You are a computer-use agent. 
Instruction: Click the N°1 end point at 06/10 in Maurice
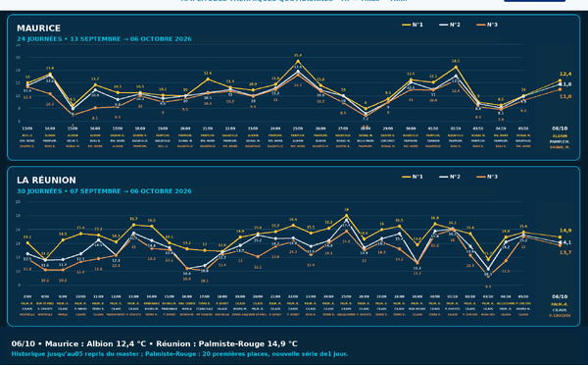click(x=560, y=80)
